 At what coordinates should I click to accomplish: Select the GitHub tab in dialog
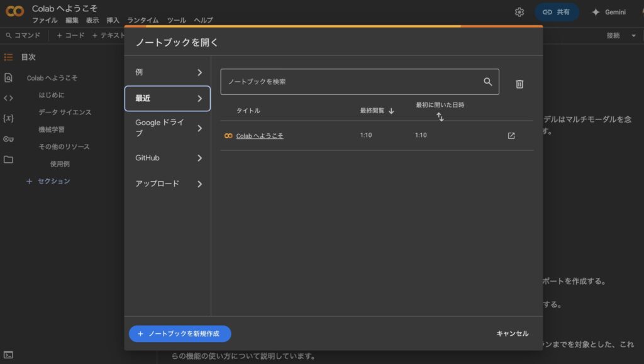click(x=167, y=158)
